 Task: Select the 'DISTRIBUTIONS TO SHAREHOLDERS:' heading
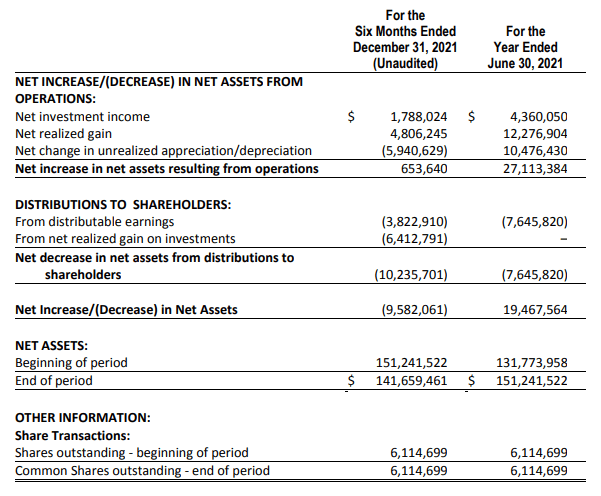123,205
